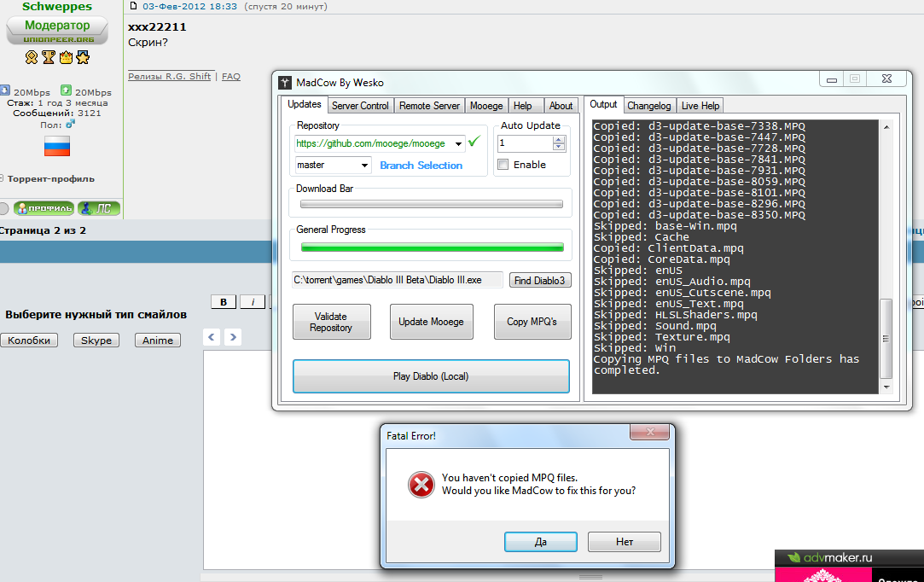Viewport: 924px width, 582px height.
Task: Click the green repository check mark icon
Action: tap(474, 142)
